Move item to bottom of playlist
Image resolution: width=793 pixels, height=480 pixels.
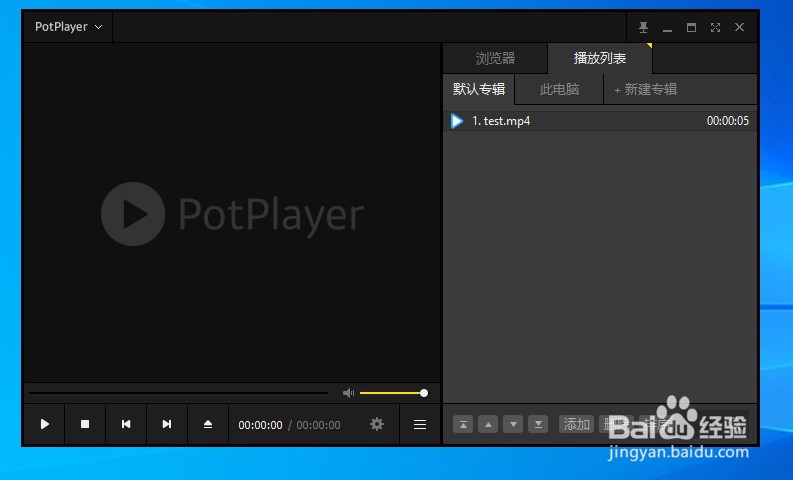538,424
